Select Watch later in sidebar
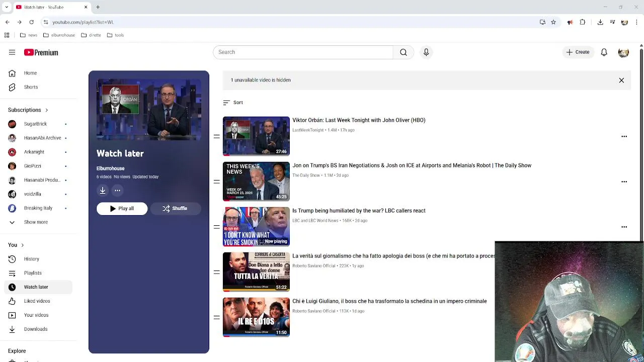This screenshot has width=644, height=362. (38, 287)
